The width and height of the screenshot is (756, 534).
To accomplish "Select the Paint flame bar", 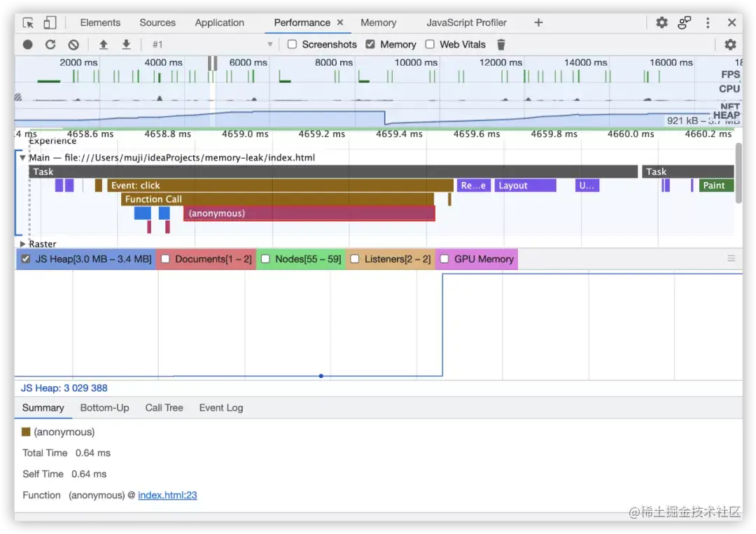I will coord(716,185).
